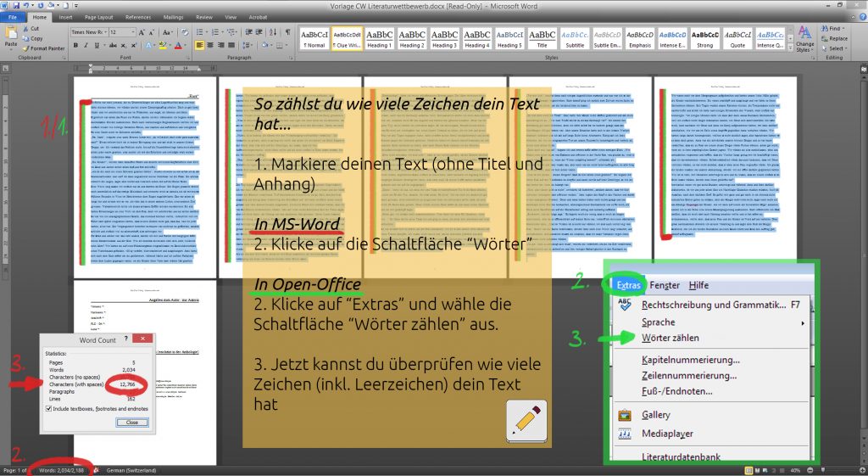This screenshot has width=868, height=476.
Task: Click the Paste icon in Clipboard group
Action: [x=11, y=36]
